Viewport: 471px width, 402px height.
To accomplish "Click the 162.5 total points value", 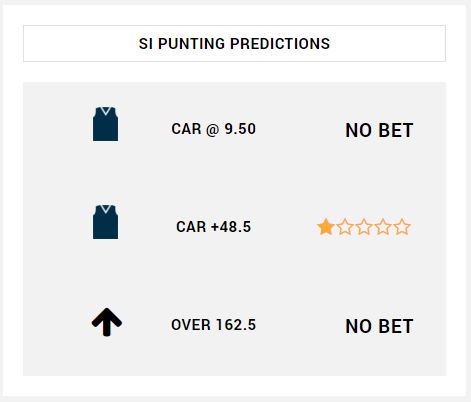I will point(236,325).
